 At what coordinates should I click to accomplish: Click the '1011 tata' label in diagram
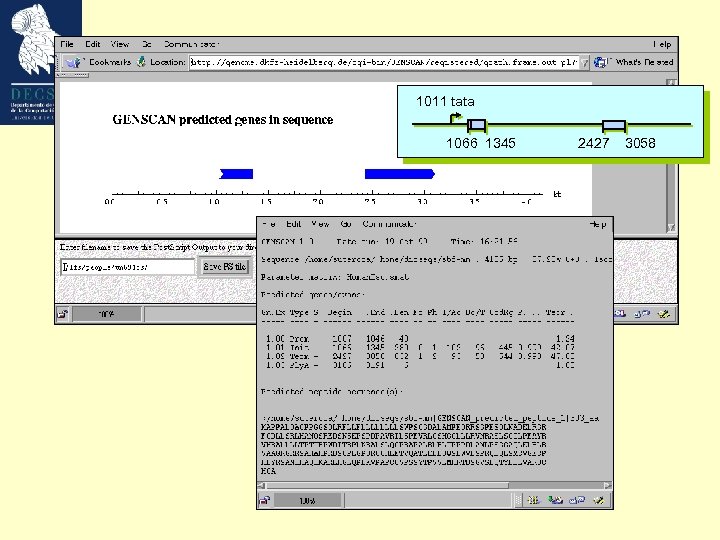click(x=445, y=101)
